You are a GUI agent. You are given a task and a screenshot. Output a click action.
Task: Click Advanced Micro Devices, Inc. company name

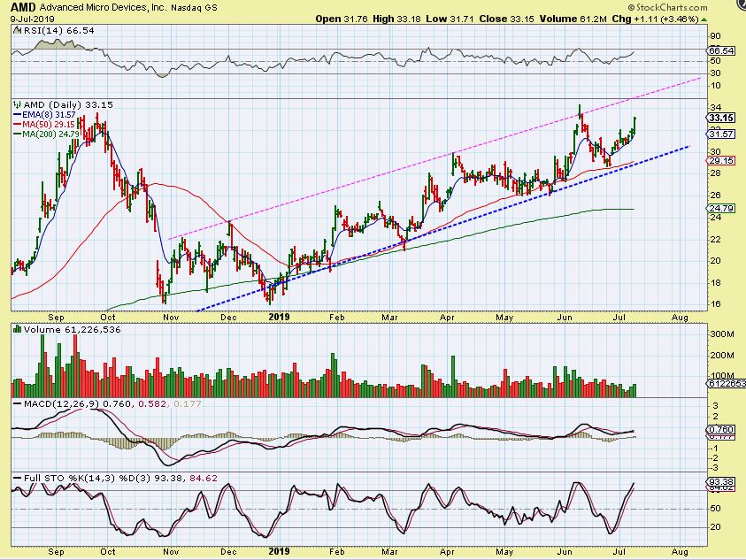(102, 8)
